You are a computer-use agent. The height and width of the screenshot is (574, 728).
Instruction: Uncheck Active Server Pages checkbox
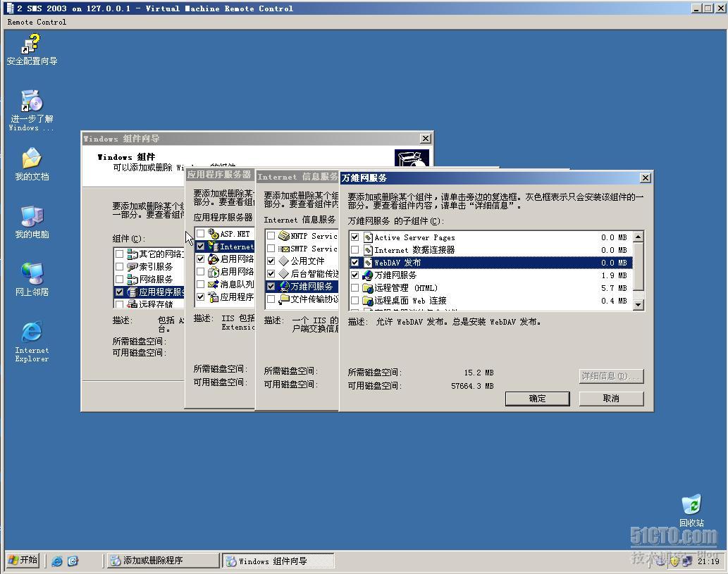tap(354, 237)
